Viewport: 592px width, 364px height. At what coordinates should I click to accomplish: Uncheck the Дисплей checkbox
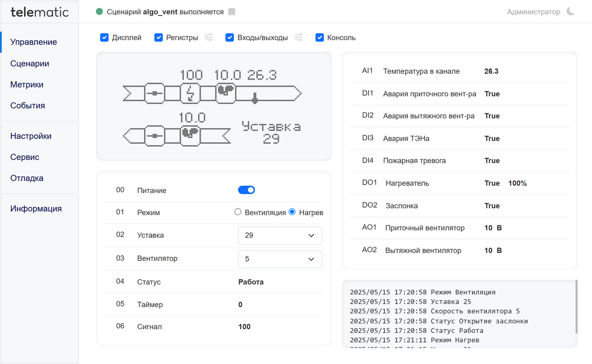pyautogui.click(x=104, y=37)
